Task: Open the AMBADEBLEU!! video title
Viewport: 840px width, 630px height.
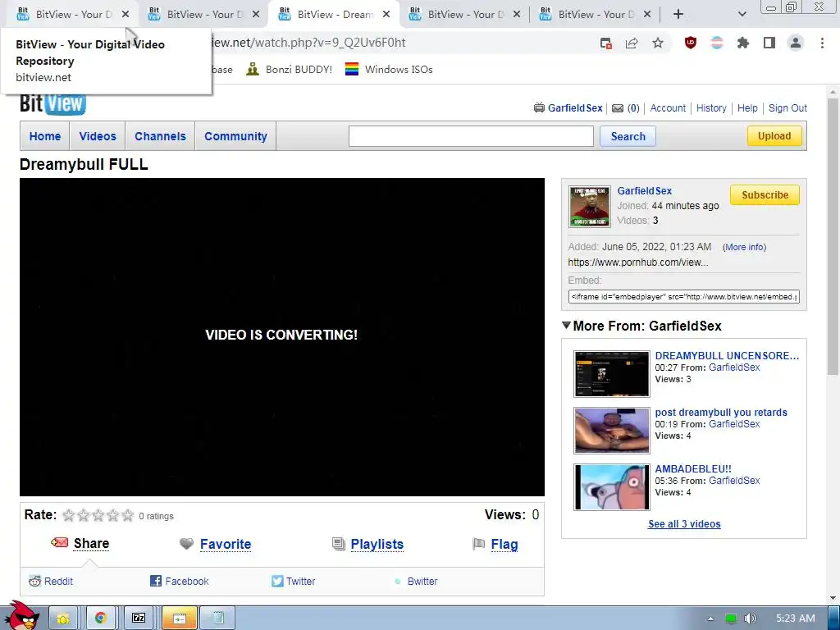Action: tap(693, 468)
